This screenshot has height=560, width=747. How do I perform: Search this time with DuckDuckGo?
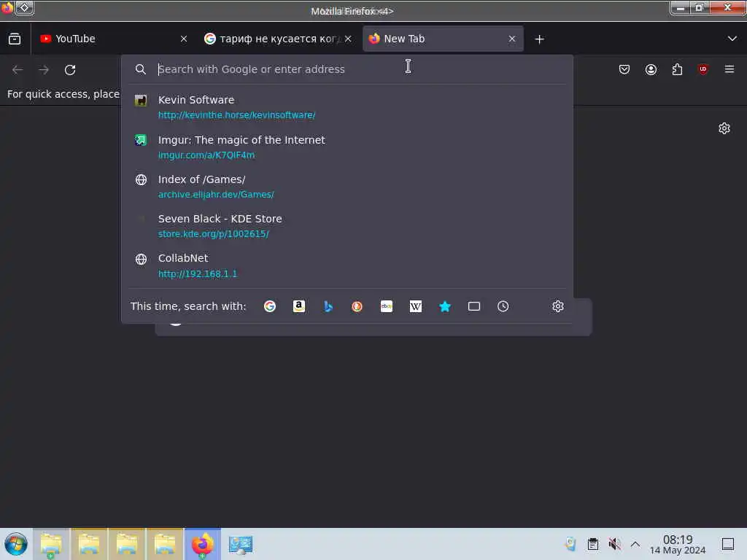tap(357, 306)
